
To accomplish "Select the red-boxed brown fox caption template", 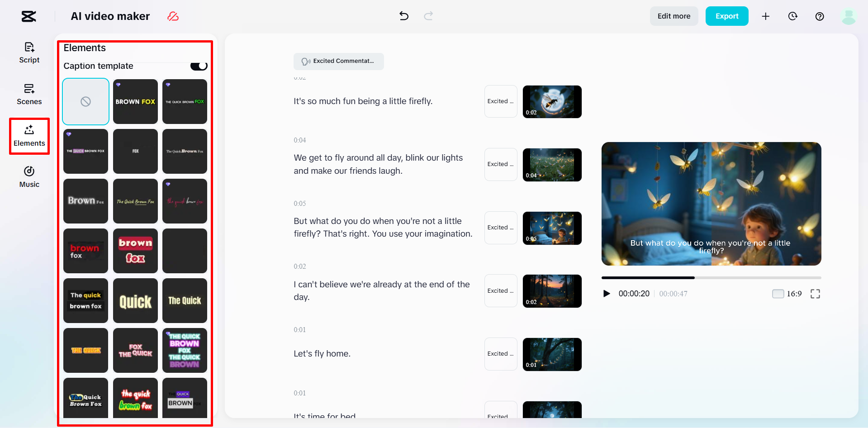I will [x=135, y=251].
